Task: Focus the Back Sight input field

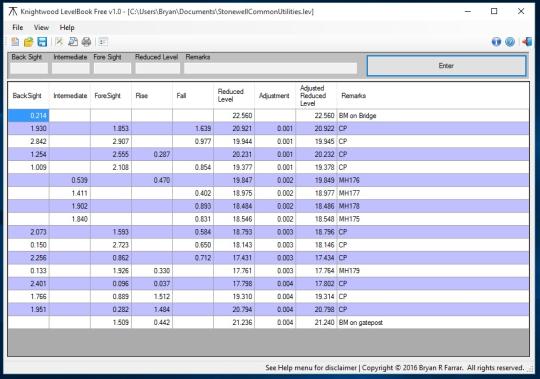Action: (29, 68)
